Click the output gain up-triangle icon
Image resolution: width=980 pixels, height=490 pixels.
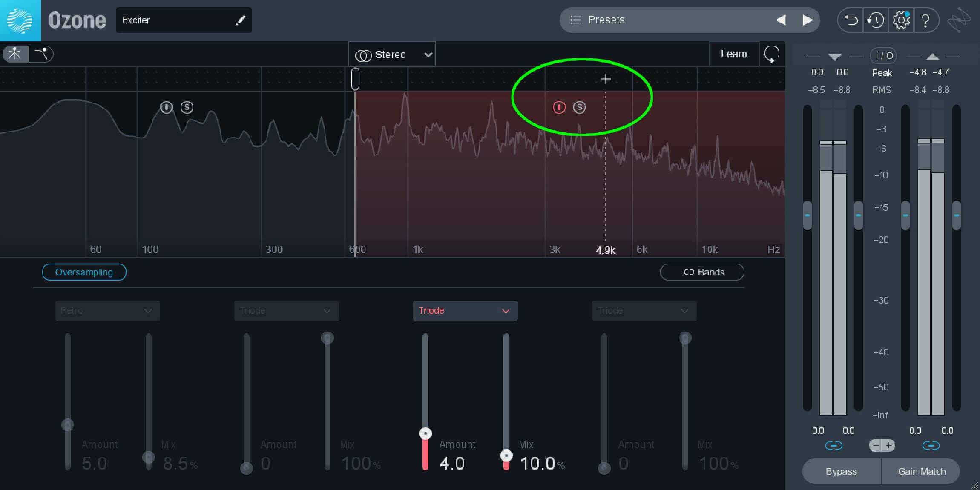[933, 57]
